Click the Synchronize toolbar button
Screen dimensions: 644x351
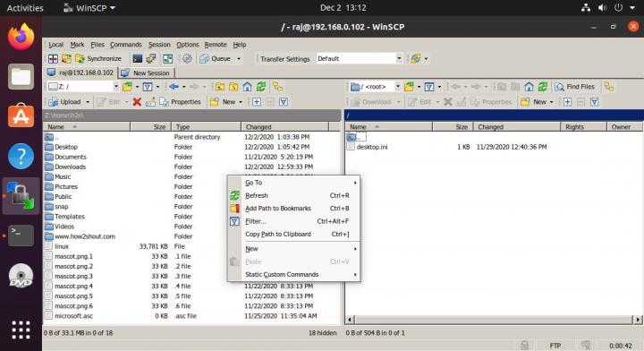98,59
